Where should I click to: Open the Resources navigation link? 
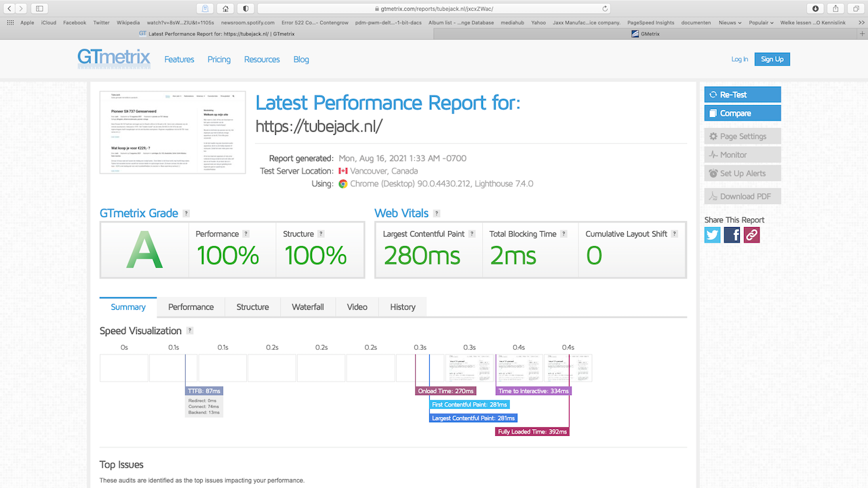(x=262, y=60)
